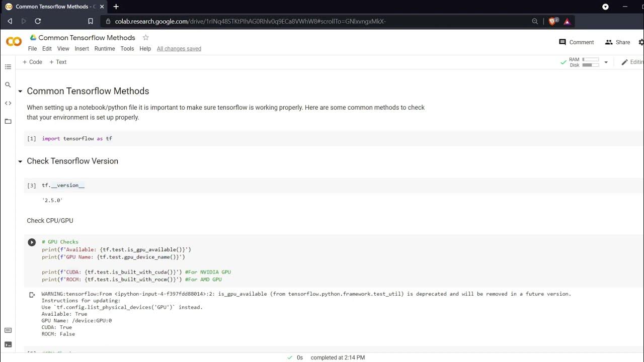Click the Share button

click(617, 42)
